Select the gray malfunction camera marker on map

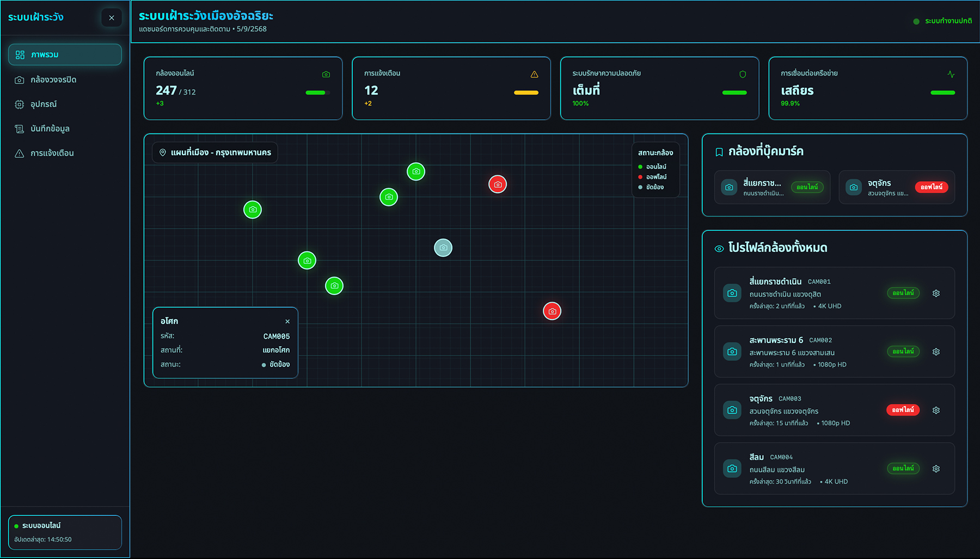coord(443,248)
